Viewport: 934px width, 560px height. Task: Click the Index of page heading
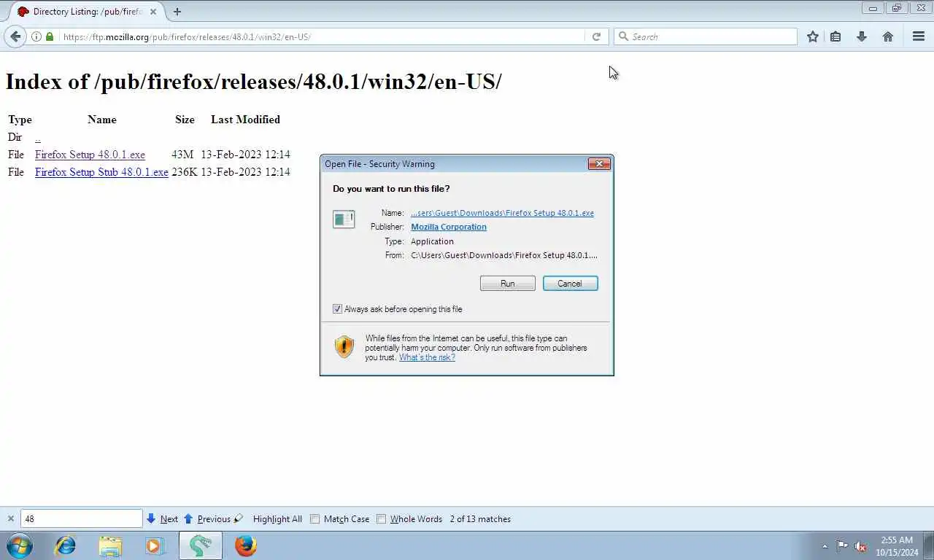253,82
